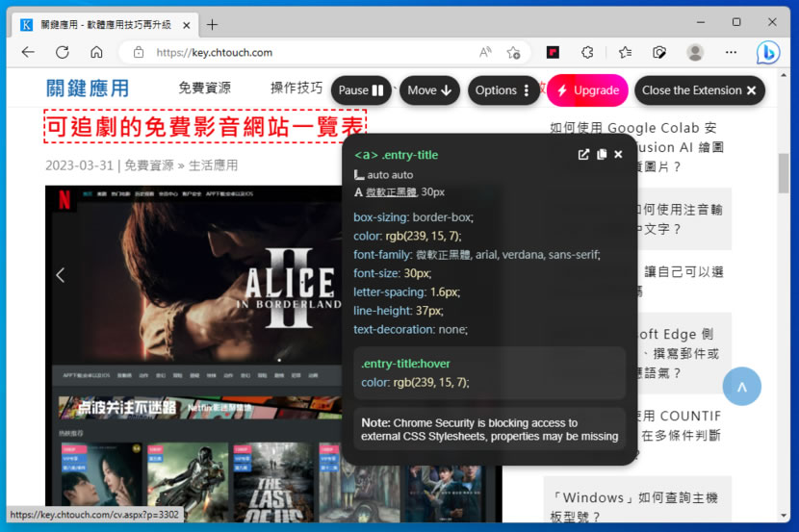Open the article title 可追劇的免費影音網站一覽表
Image resolution: width=799 pixels, height=532 pixels.
(x=205, y=127)
